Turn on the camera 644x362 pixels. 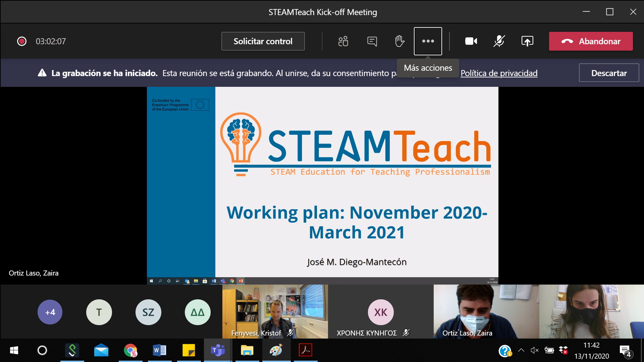click(x=471, y=41)
